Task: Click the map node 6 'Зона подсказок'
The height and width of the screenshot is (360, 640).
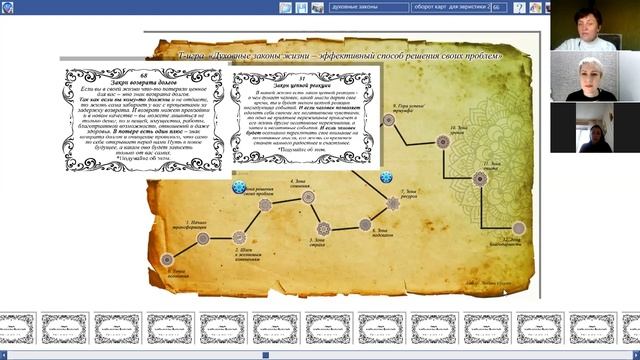Action: 365,224
